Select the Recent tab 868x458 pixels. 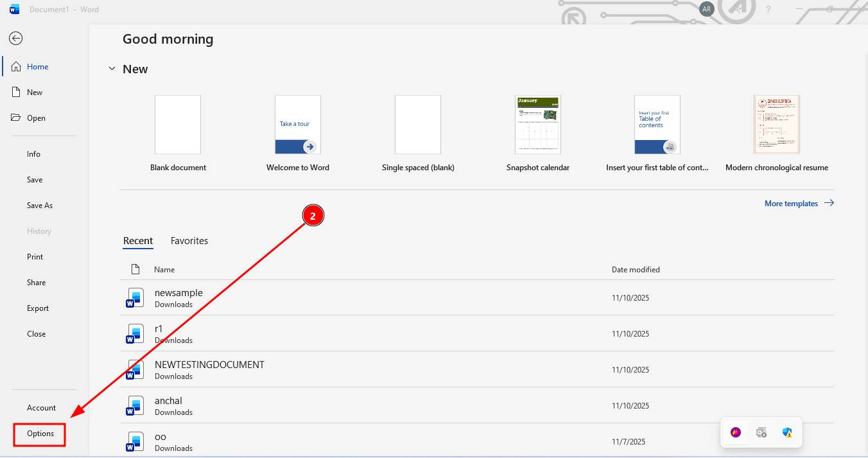tap(138, 241)
